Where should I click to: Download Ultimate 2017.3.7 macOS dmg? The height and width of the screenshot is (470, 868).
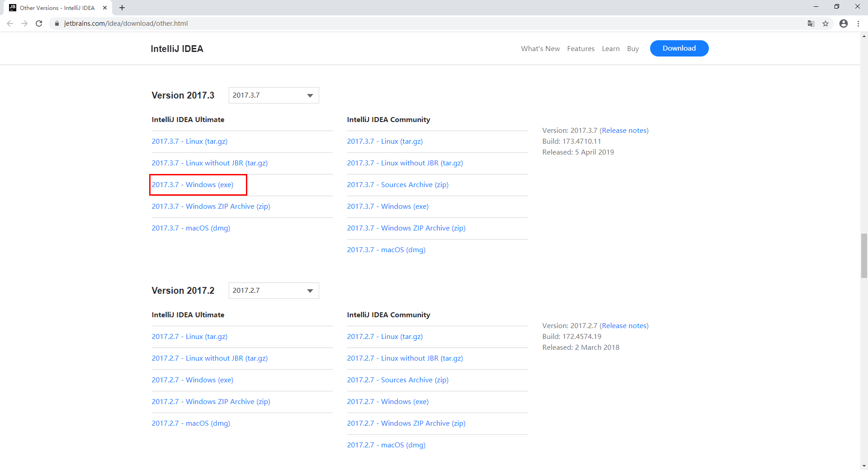click(x=191, y=228)
